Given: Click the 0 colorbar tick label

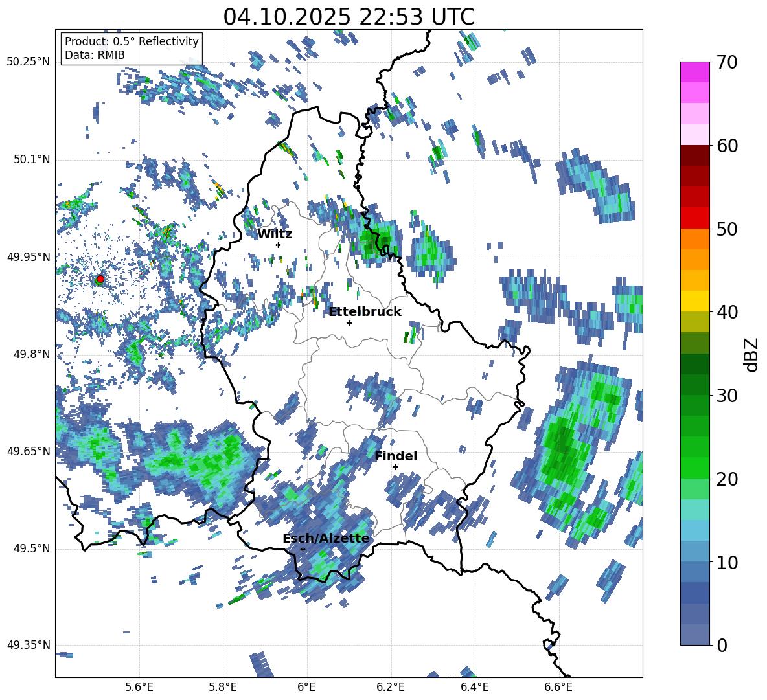Looking at the screenshot, I should coord(721,645).
